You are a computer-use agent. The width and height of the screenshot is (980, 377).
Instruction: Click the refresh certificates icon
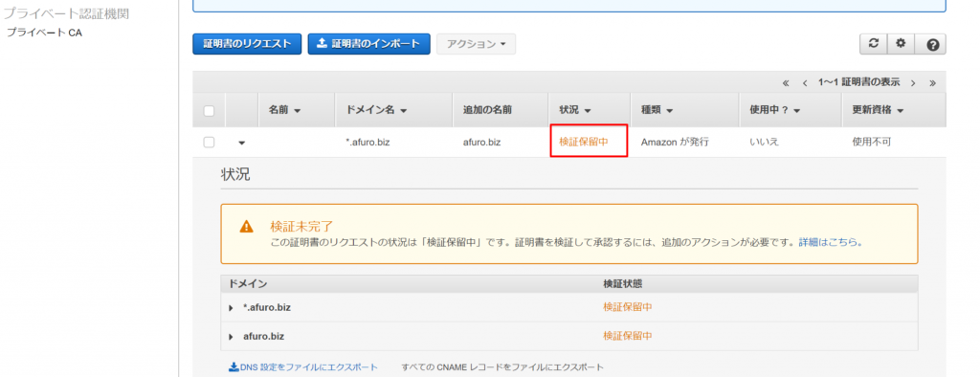[x=874, y=44]
